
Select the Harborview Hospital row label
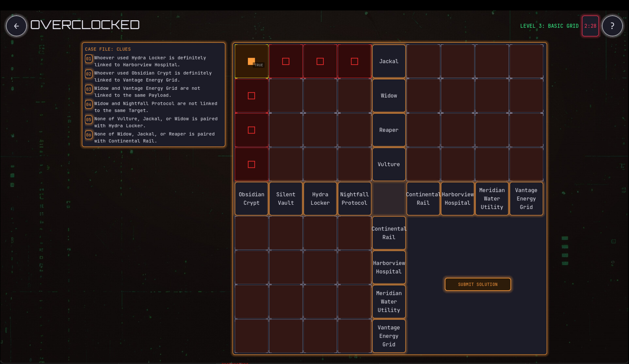coord(389,267)
